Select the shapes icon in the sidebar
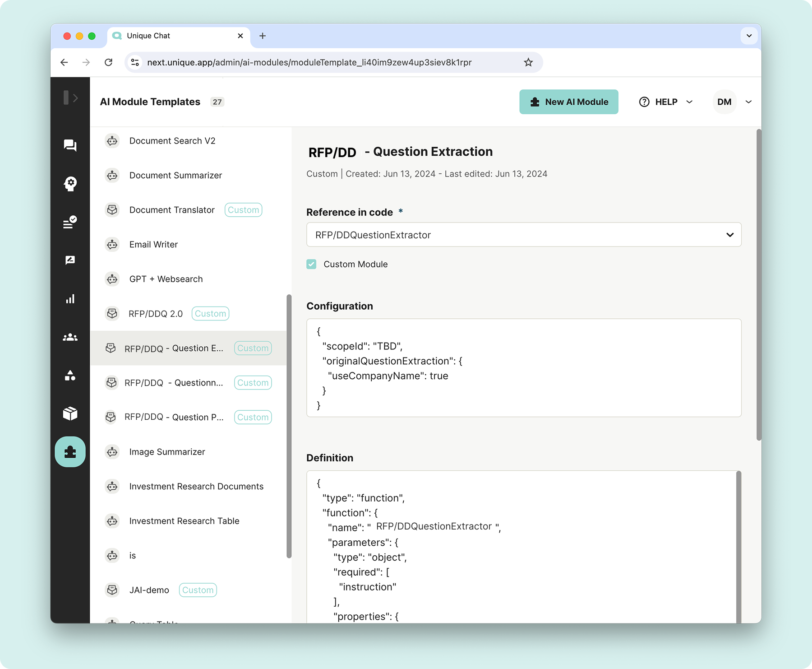The height and width of the screenshot is (669, 812). [x=70, y=375]
